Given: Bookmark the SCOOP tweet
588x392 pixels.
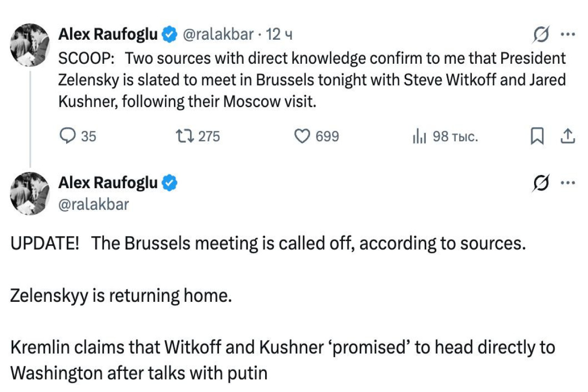Looking at the screenshot, I should [x=537, y=136].
